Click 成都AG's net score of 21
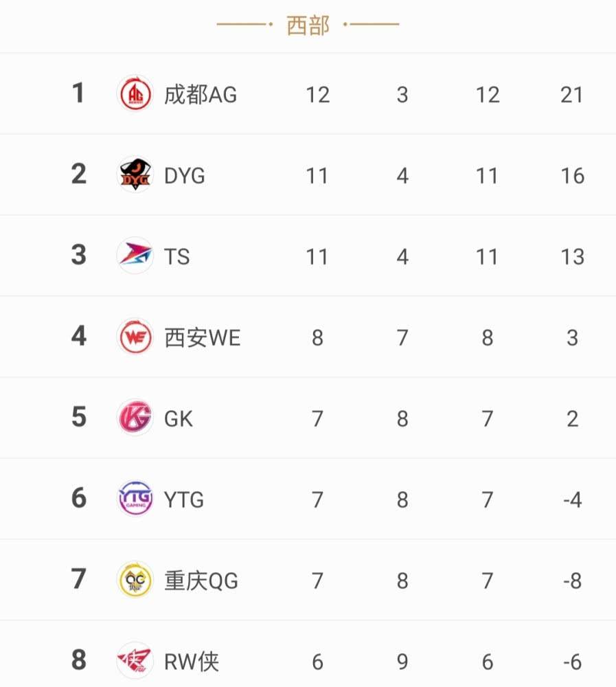The image size is (616, 687). [x=571, y=94]
